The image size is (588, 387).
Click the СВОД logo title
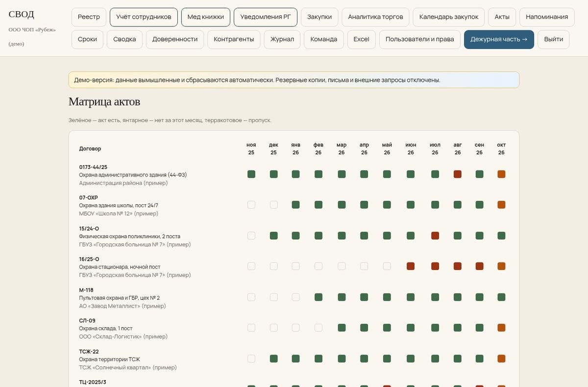coord(22,14)
